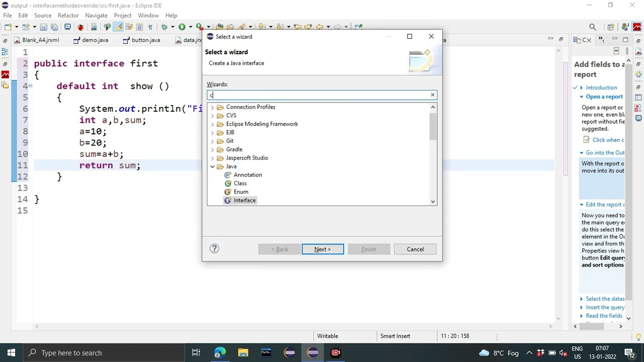
Task: Expand the Jaspersoft Studio folder
Action: click(212, 158)
